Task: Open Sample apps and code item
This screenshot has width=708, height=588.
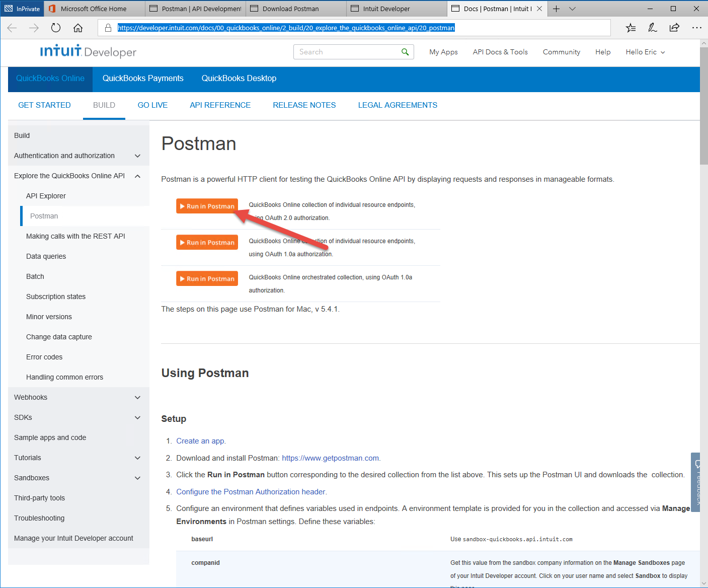Action: pyautogui.click(x=50, y=437)
